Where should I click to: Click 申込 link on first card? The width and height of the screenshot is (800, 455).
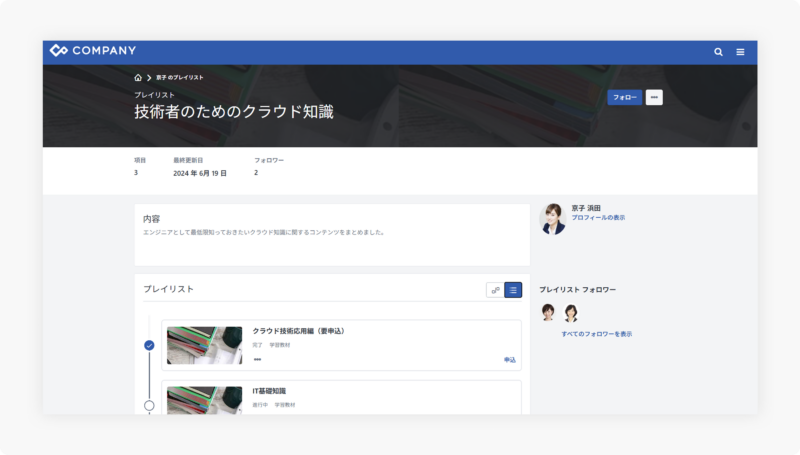510,360
